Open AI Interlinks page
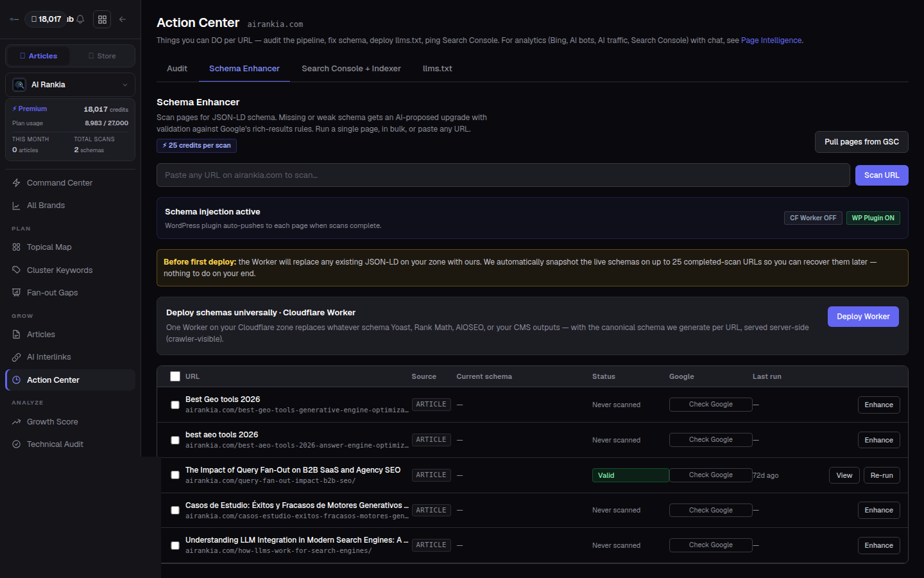The width and height of the screenshot is (924, 578). click(70, 357)
